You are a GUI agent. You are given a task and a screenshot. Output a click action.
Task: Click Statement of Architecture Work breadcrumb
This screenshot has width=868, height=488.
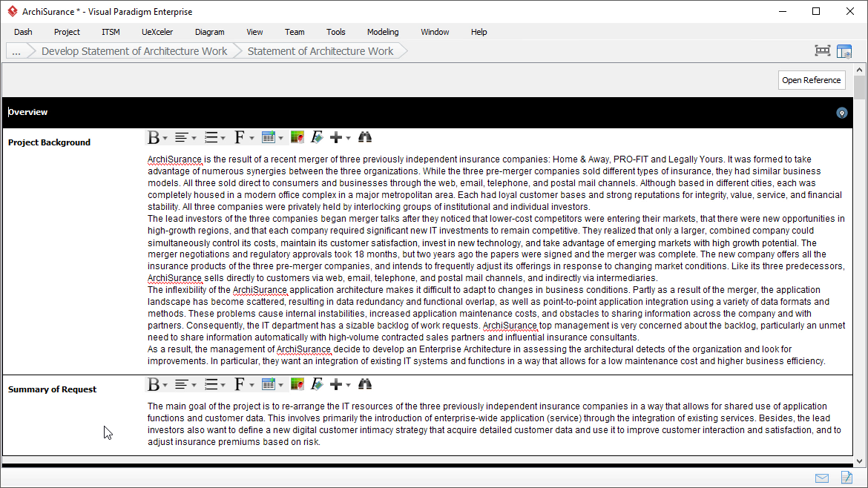coord(320,51)
